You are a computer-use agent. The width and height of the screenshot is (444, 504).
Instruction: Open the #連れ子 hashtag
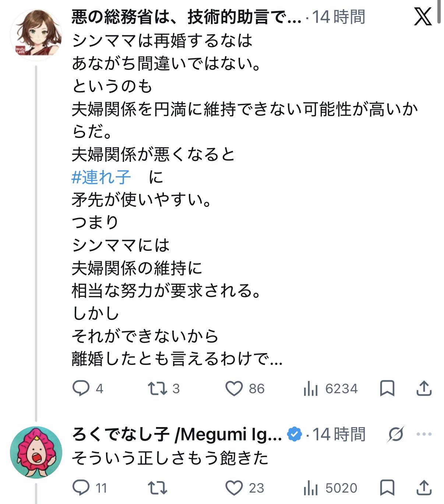click(101, 177)
